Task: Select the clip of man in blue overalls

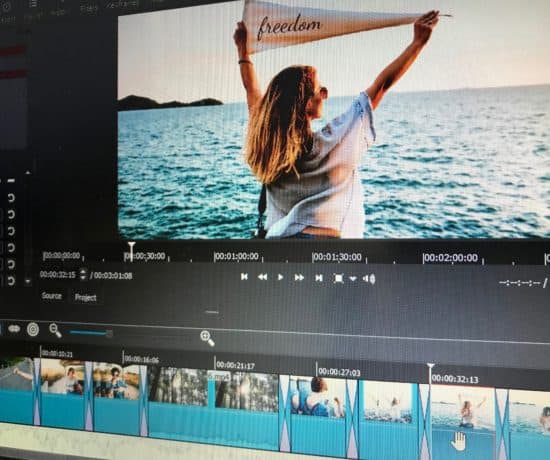Action: [317, 416]
